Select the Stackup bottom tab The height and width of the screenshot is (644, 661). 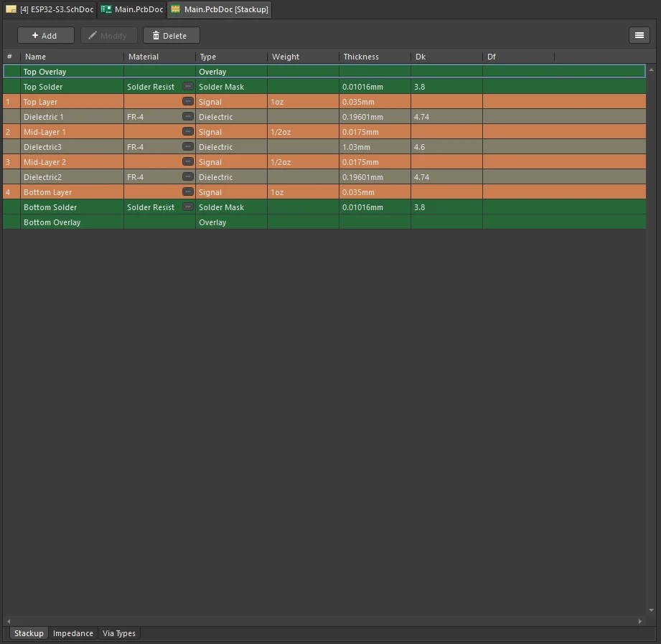pos(29,633)
